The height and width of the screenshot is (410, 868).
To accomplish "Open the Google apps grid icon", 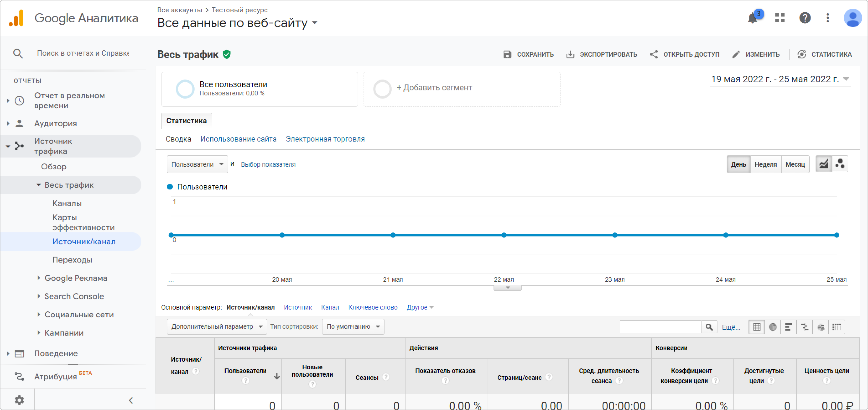I will click(x=780, y=18).
